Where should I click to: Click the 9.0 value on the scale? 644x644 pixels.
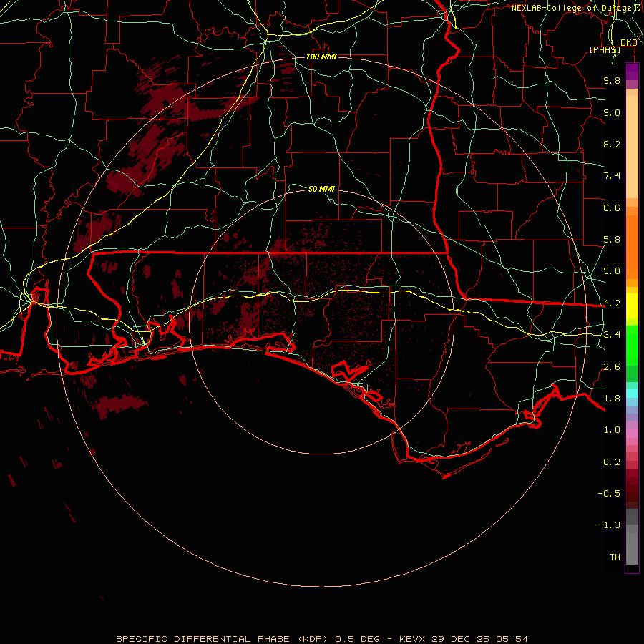pyautogui.click(x=612, y=112)
